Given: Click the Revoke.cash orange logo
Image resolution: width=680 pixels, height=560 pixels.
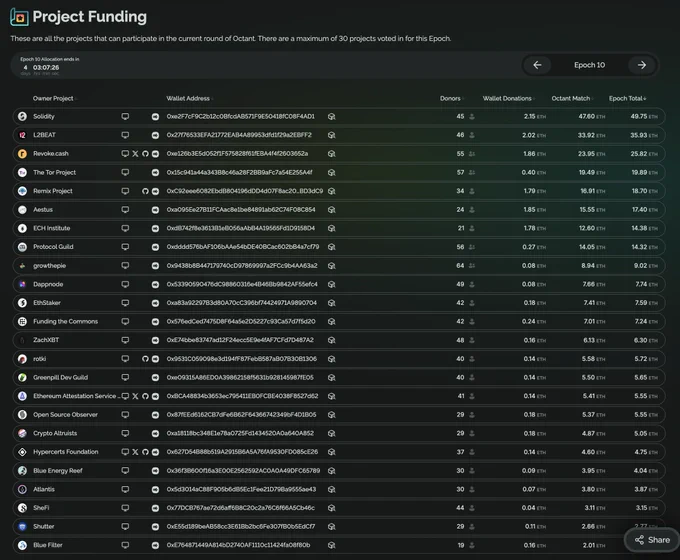Looking at the screenshot, I should click(22, 154).
